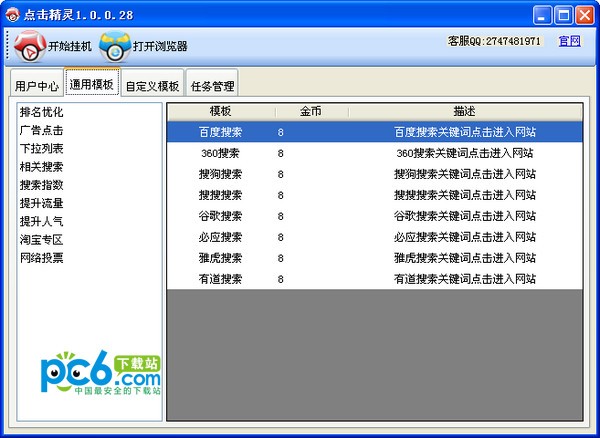Select the 有道搜索 template row

point(375,279)
